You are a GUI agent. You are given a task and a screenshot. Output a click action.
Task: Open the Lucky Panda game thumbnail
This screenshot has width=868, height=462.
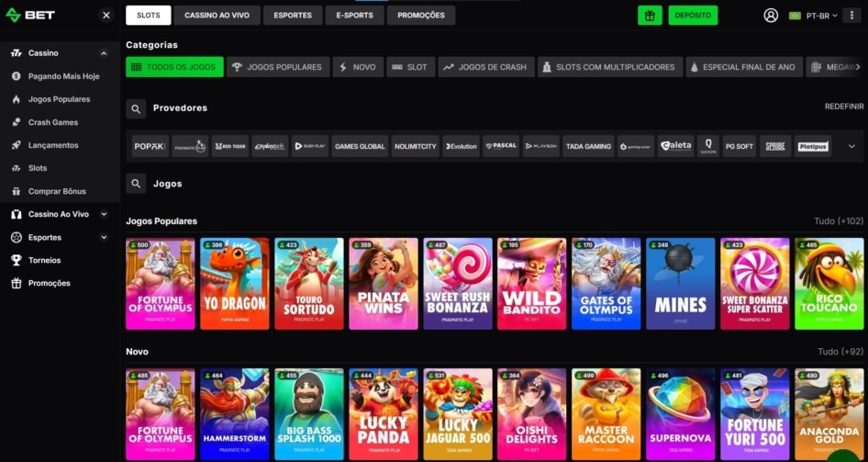pyautogui.click(x=383, y=414)
